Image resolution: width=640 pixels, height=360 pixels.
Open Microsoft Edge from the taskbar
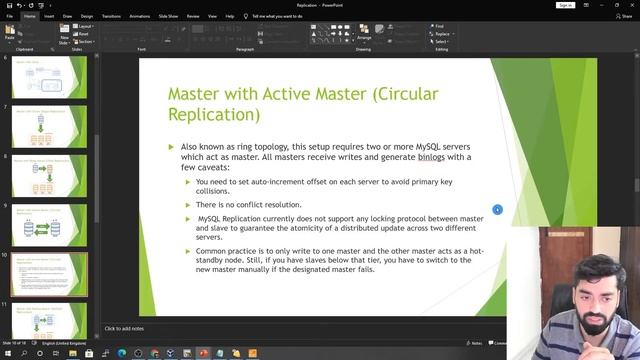[x=122, y=353]
